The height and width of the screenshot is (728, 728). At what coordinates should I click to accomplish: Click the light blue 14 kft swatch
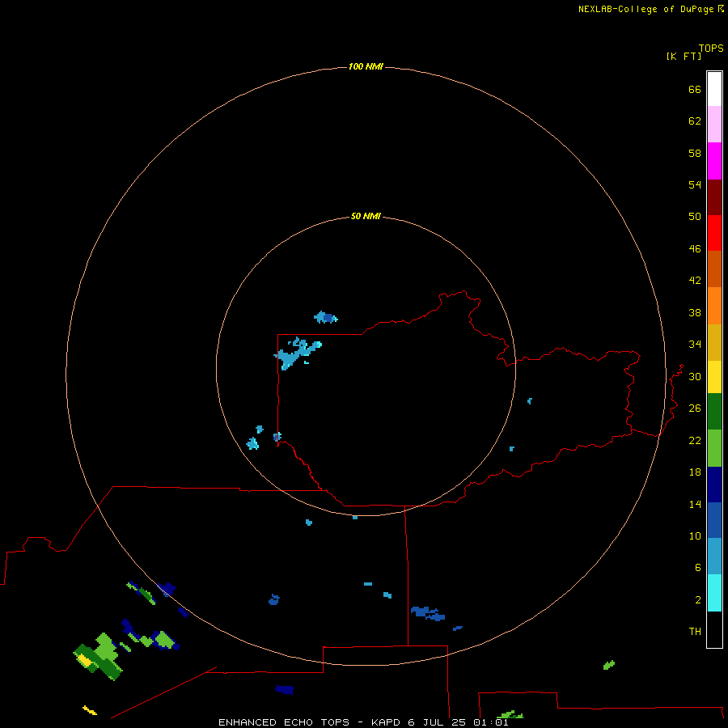(x=714, y=557)
